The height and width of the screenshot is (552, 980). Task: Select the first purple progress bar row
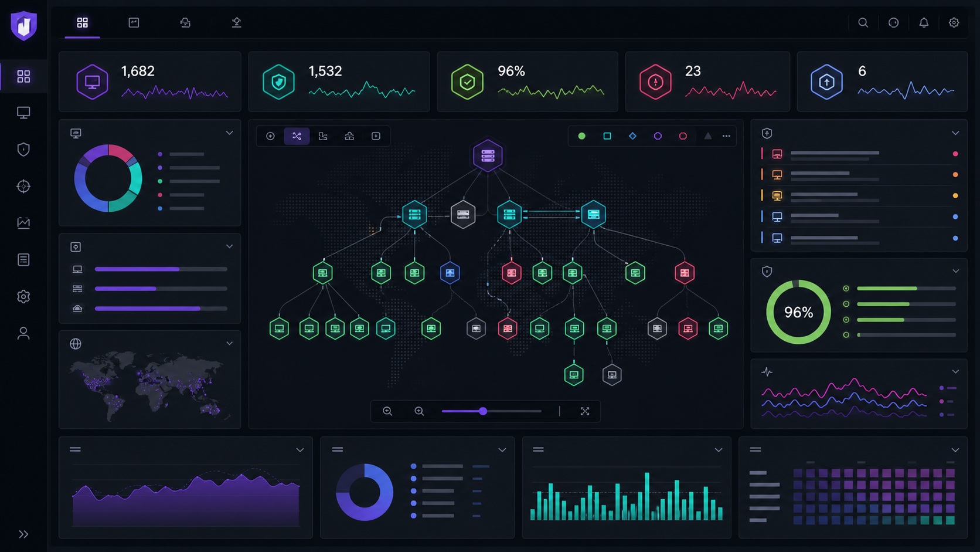tap(150, 269)
